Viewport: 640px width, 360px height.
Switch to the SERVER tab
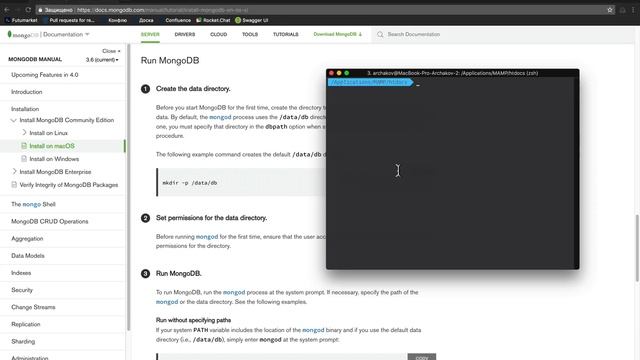click(150, 34)
